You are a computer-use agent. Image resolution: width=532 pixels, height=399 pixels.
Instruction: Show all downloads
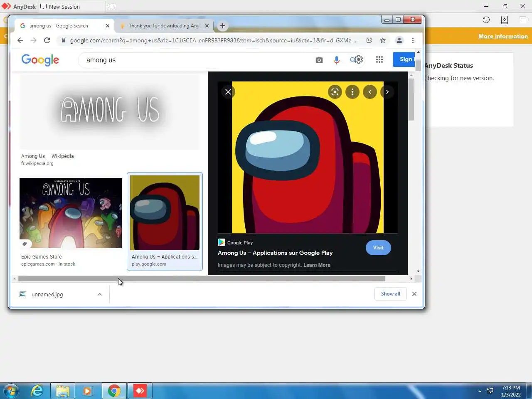(x=391, y=294)
